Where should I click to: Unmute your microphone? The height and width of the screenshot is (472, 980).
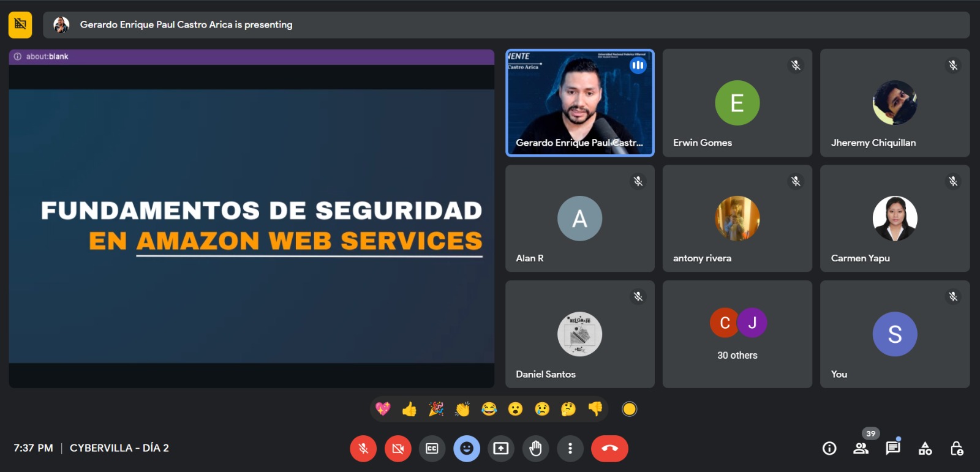point(363,449)
